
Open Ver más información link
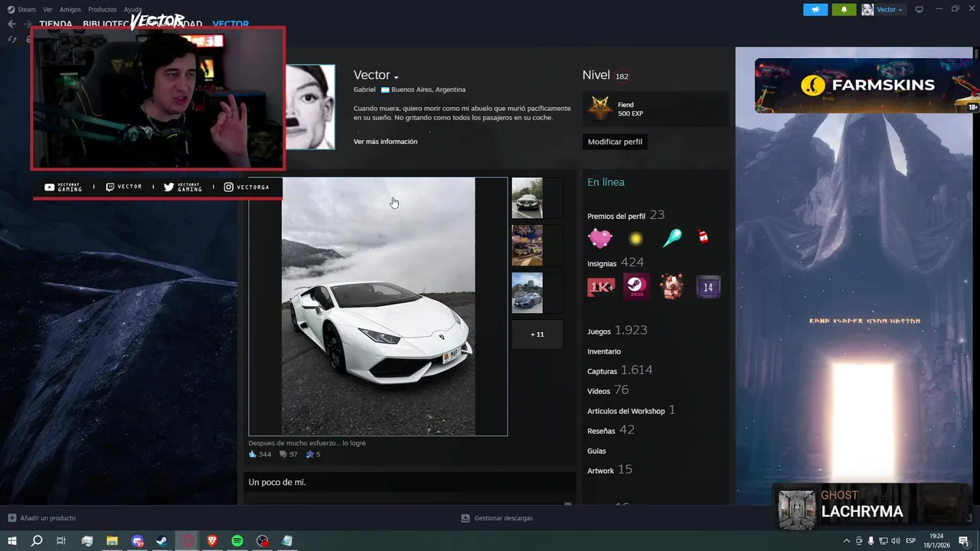click(385, 142)
